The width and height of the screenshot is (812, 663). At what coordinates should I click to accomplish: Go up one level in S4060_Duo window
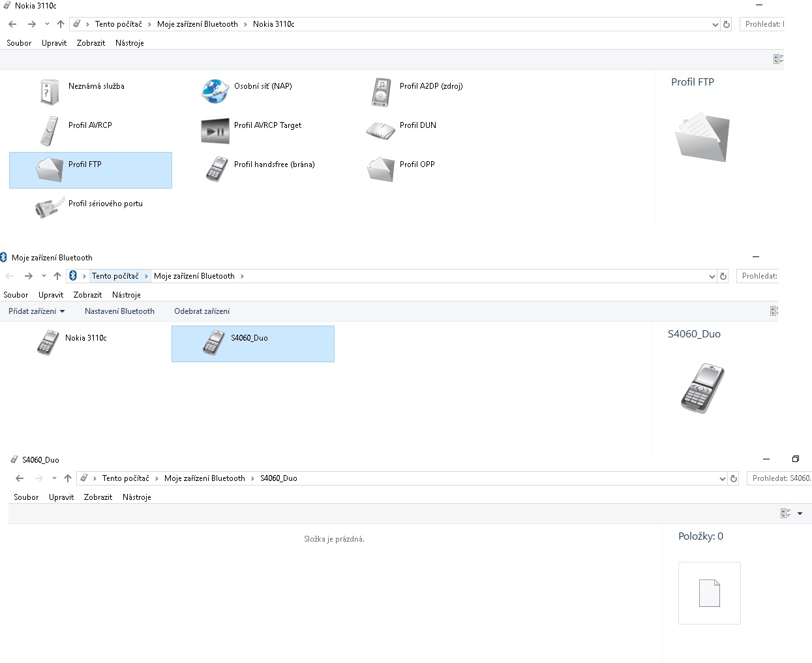point(68,478)
